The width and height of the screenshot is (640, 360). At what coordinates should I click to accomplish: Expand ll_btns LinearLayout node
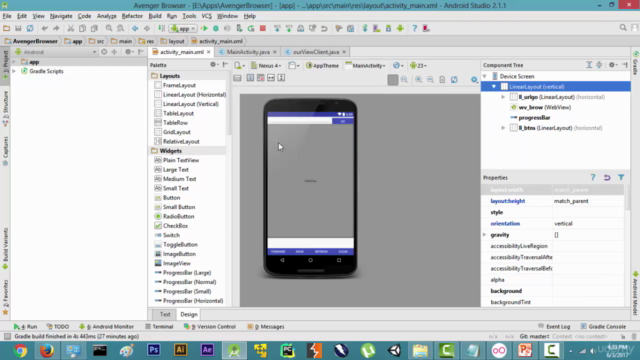tap(503, 128)
